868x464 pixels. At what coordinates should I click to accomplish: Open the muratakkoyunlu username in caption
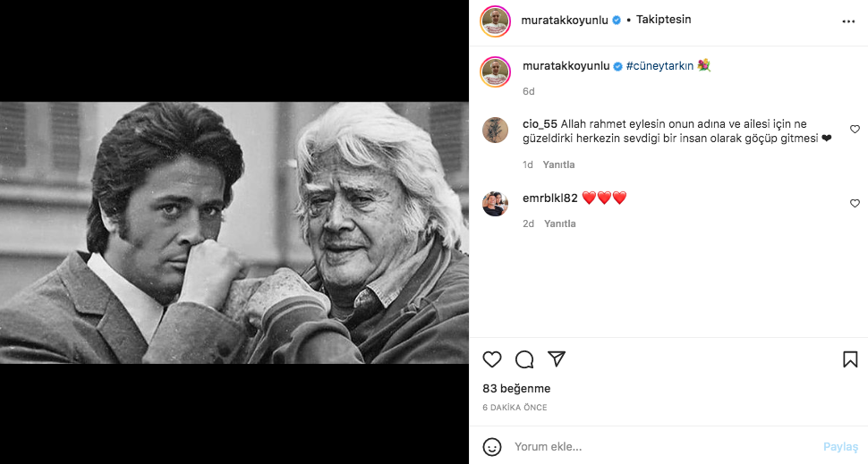tap(566, 65)
